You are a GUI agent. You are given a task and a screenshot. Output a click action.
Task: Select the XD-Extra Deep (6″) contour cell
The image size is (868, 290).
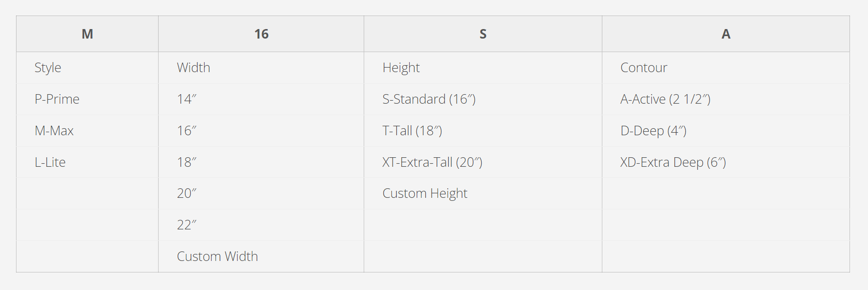pyautogui.click(x=673, y=162)
